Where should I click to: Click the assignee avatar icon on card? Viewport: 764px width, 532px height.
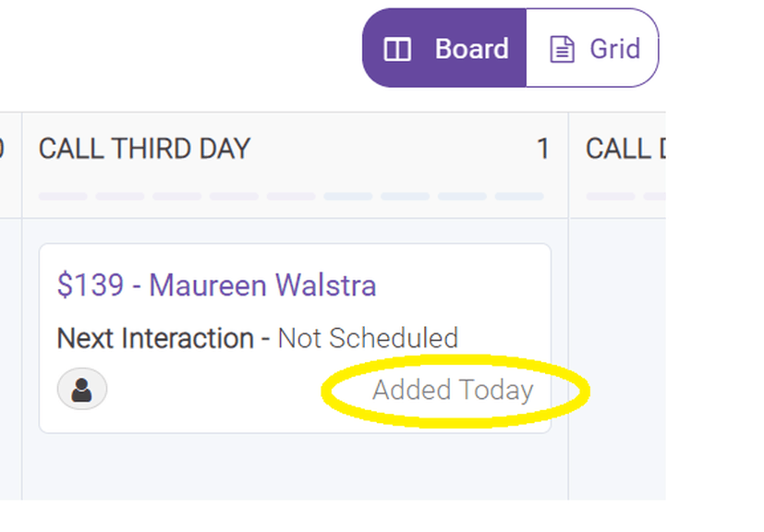[82, 389]
